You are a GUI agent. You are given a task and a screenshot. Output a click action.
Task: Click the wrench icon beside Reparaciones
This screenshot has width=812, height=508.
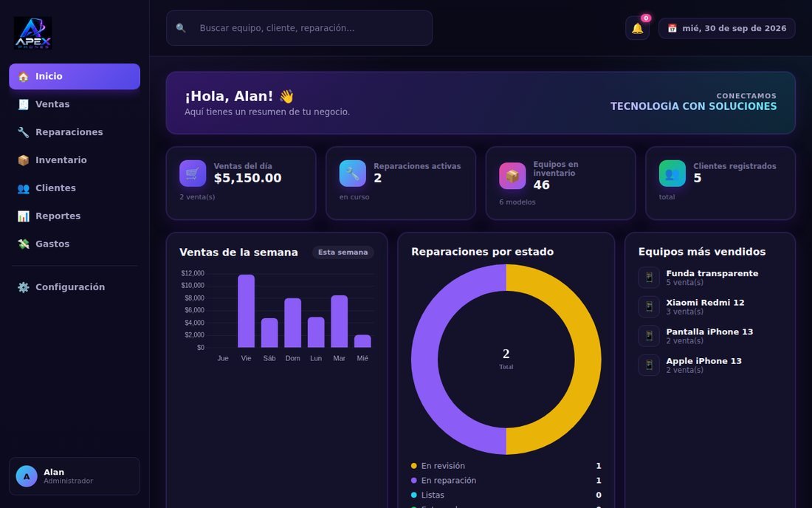[x=24, y=133]
